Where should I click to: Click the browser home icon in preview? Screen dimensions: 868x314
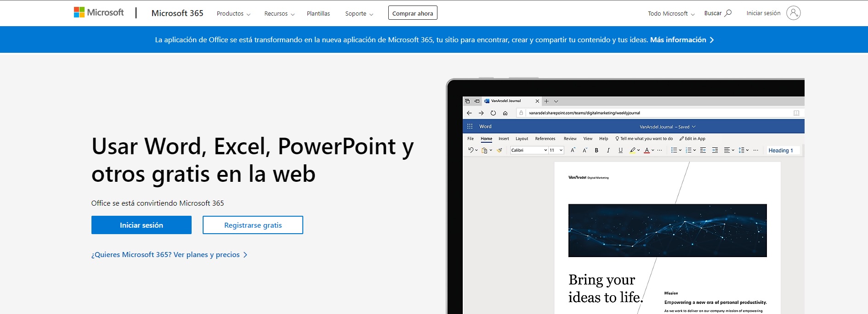pyautogui.click(x=505, y=113)
